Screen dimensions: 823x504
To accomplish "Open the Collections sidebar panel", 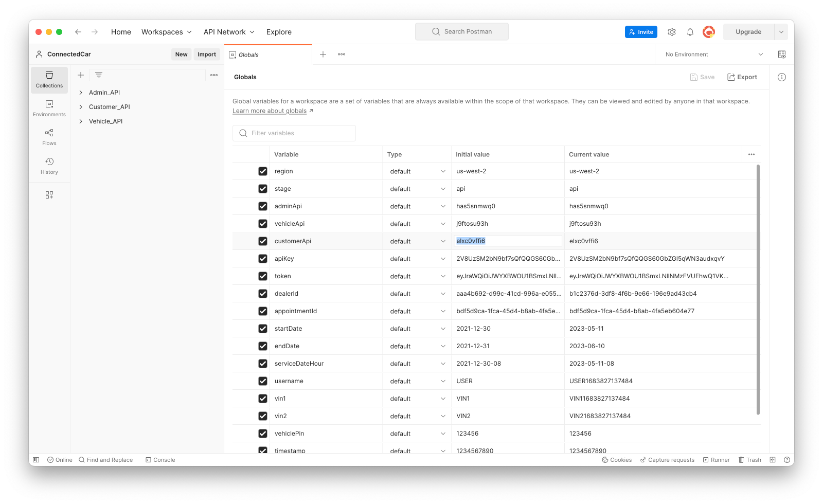I will (49, 80).
